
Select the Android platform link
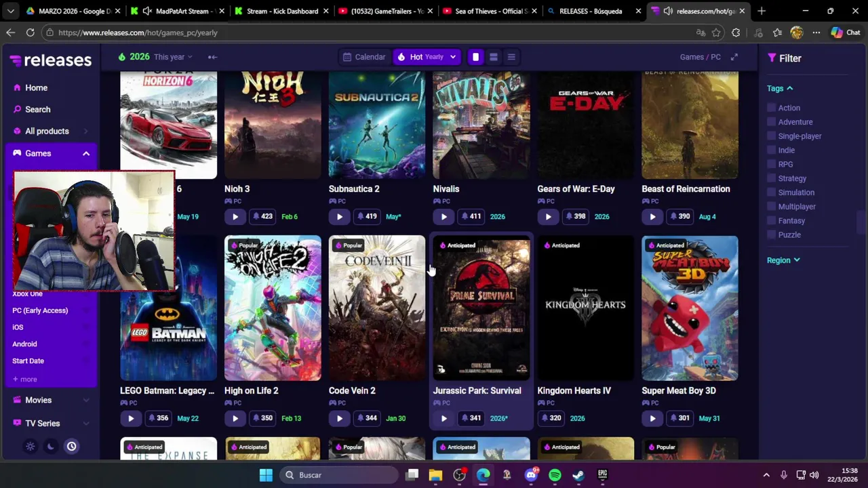(24, 344)
